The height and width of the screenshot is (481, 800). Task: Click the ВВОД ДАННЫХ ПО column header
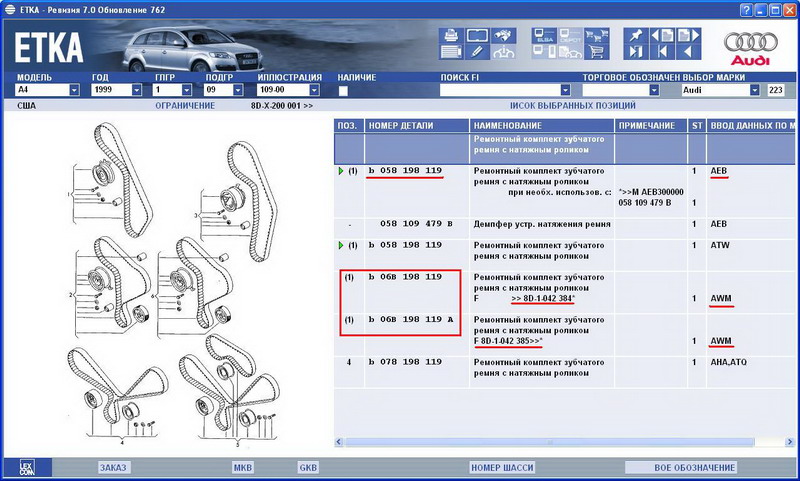751,125
